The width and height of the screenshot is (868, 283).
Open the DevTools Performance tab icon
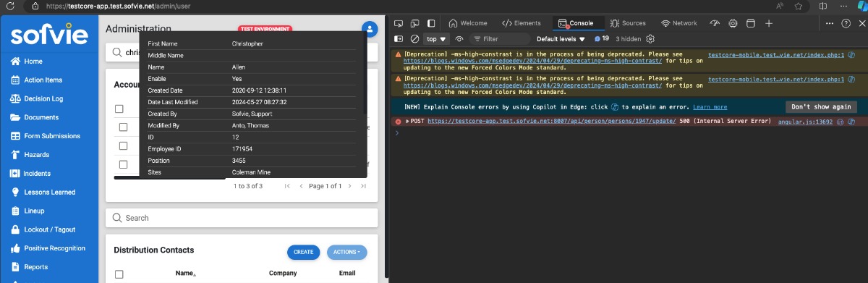(x=715, y=23)
